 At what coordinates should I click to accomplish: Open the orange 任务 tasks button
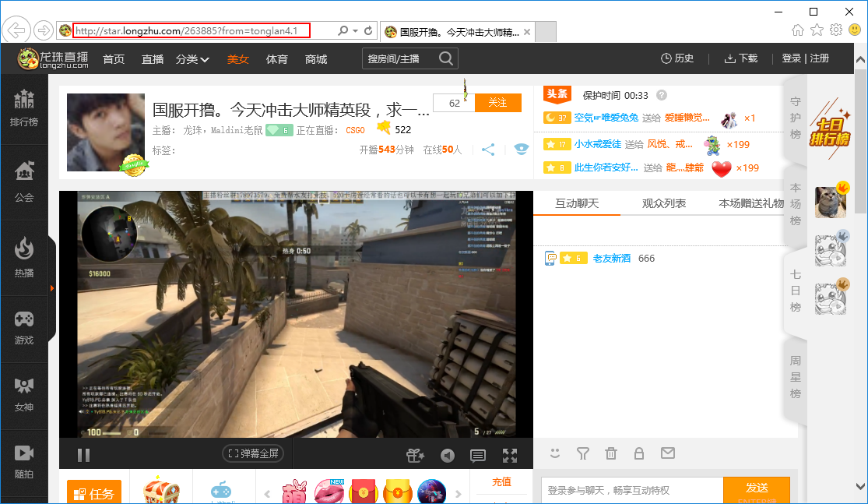point(94,492)
